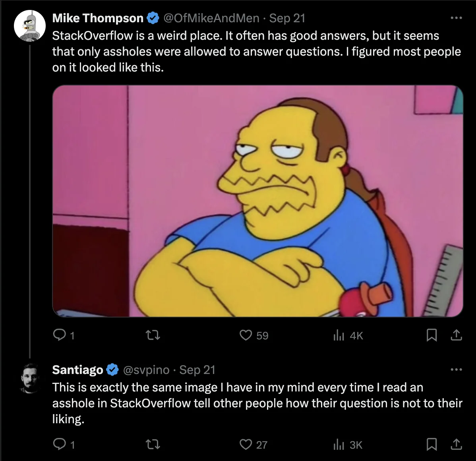Share Santiago's reply
The width and height of the screenshot is (476, 461).
click(456, 445)
